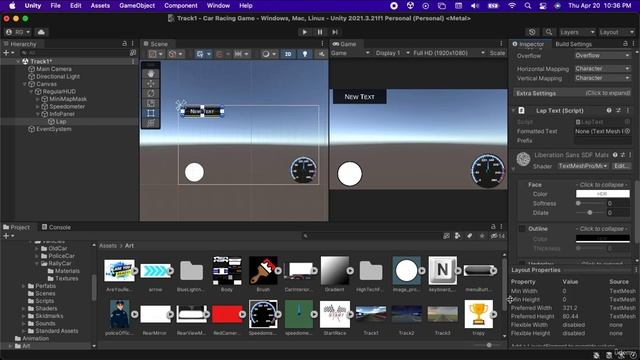This screenshot has height=360, width=640.
Task: Click the Pause button
Action: click(320, 32)
